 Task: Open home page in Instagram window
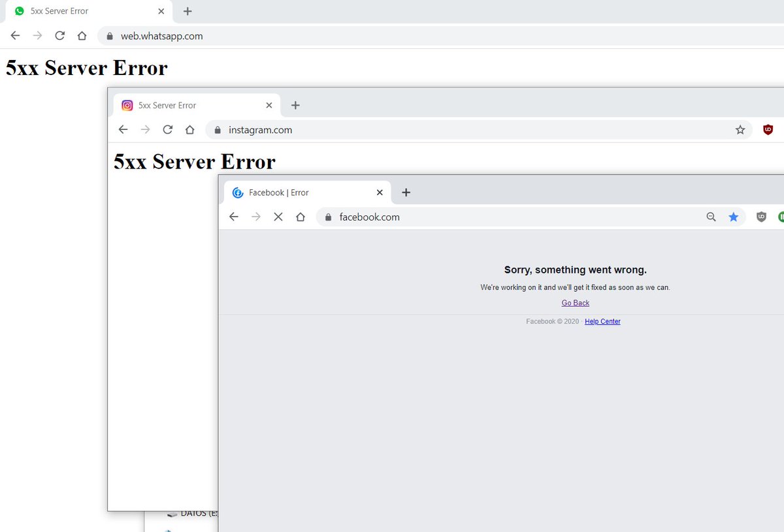[x=189, y=130]
